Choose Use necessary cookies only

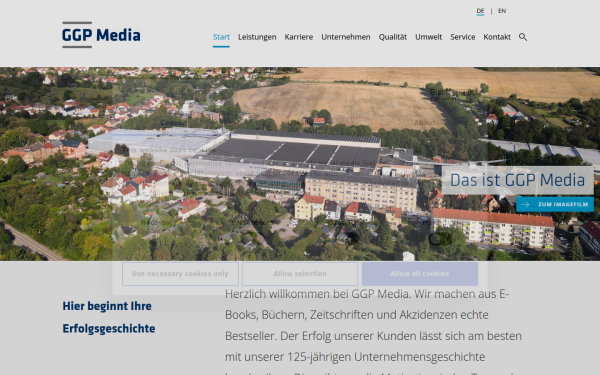[x=180, y=274]
